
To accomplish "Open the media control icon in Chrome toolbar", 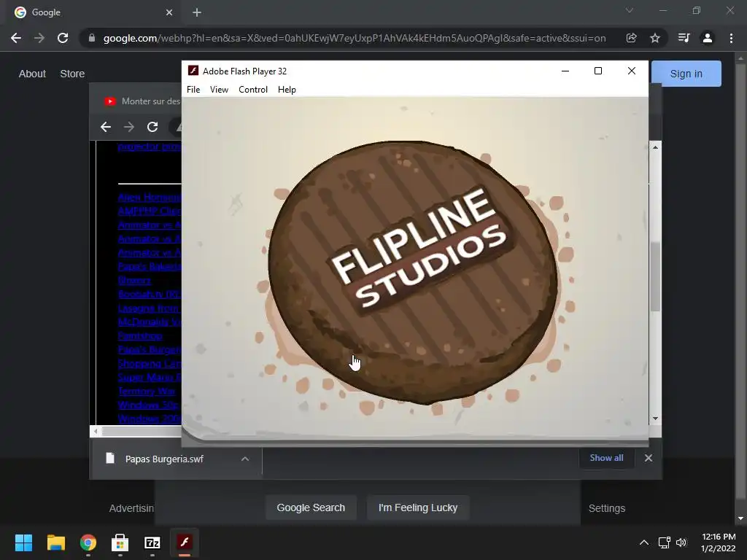I will click(x=684, y=38).
